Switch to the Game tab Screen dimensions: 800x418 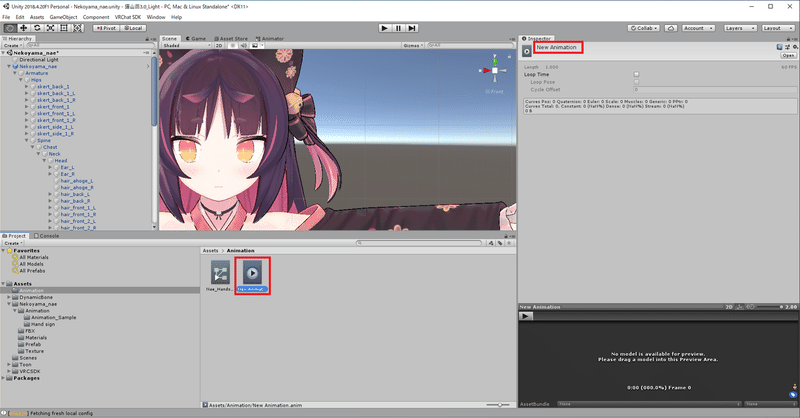[x=196, y=39]
